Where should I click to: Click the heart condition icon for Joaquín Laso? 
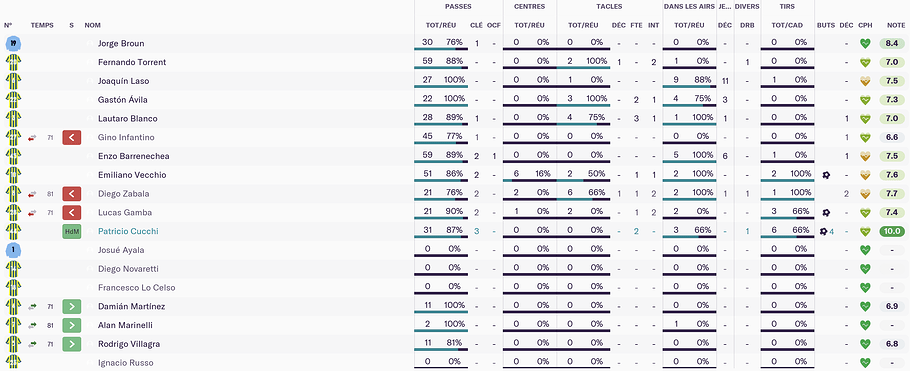click(x=865, y=81)
